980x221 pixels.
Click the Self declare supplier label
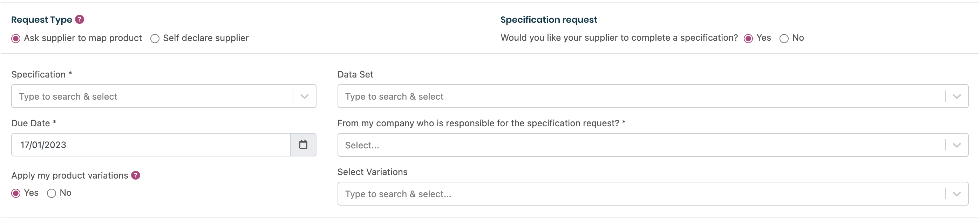click(206, 38)
